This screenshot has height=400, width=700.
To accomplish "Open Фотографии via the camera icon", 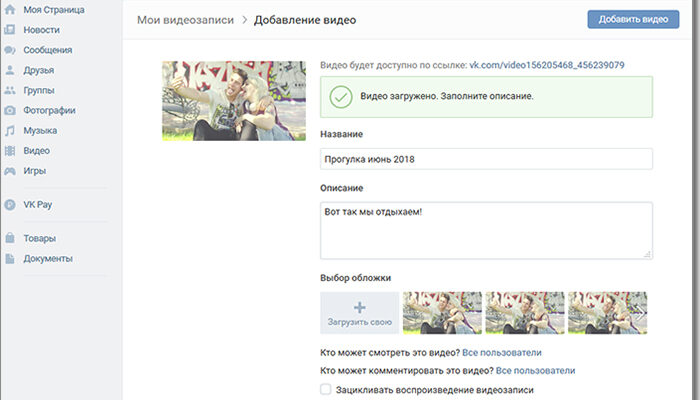I will 9,110.
